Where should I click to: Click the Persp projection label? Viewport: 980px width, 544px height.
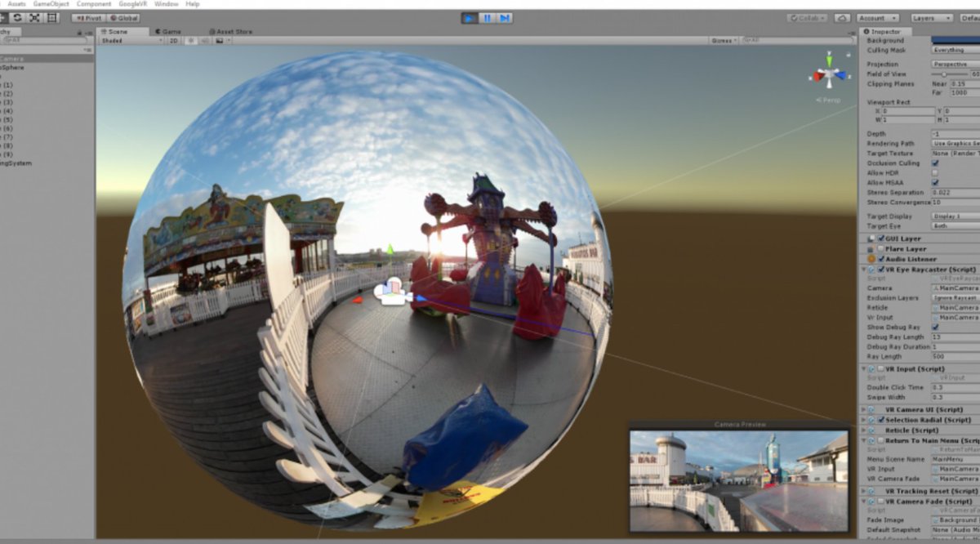coord(828,100)
